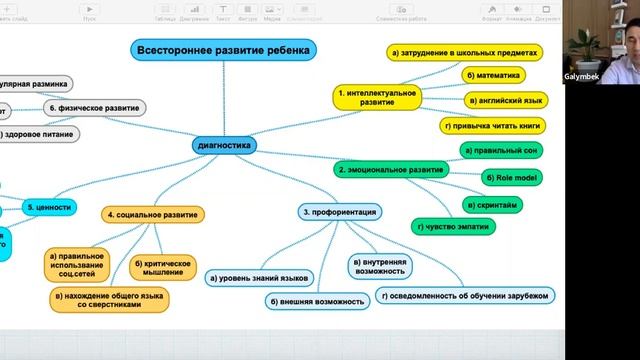This screenshot has width=640, height=360.
Task: Click 'а) правильное использование соц.сетей' node
Action: click(x=77, y=265)
